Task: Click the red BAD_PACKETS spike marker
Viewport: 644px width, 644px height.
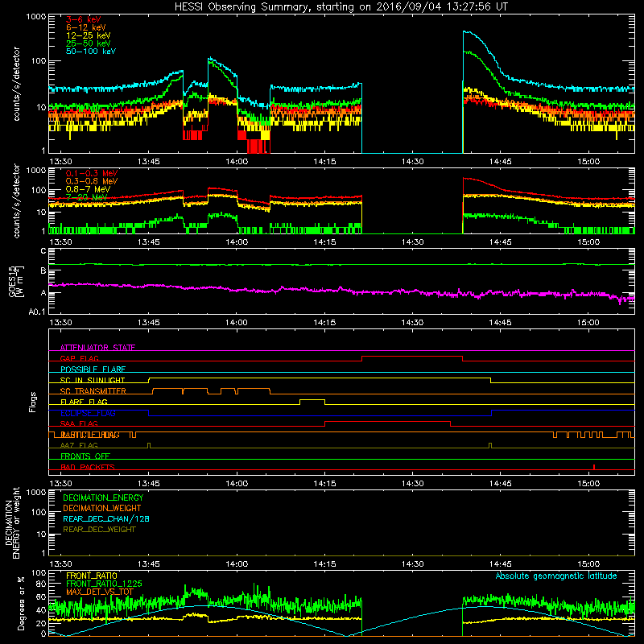Action: pos(594,467)
